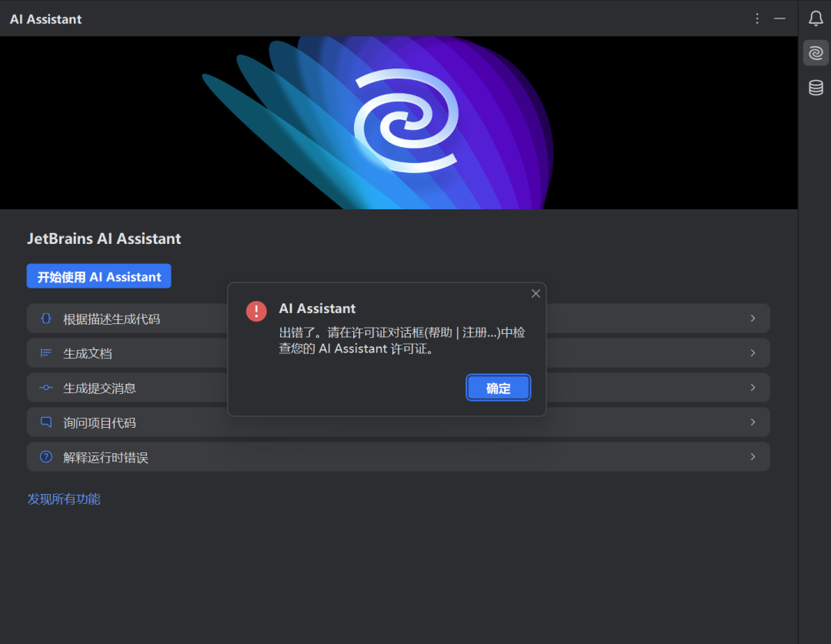Select the 询问项目代码 feature label
Viewport: 831px width, 644px height.
[x=99, y=423]
